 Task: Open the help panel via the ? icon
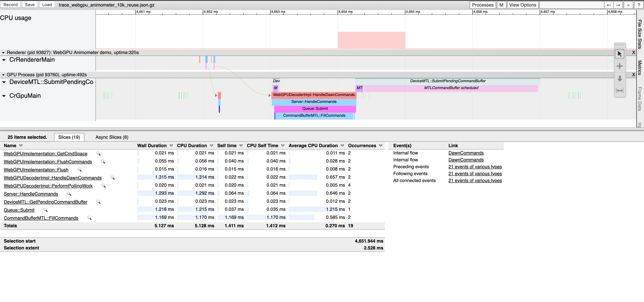638,5
